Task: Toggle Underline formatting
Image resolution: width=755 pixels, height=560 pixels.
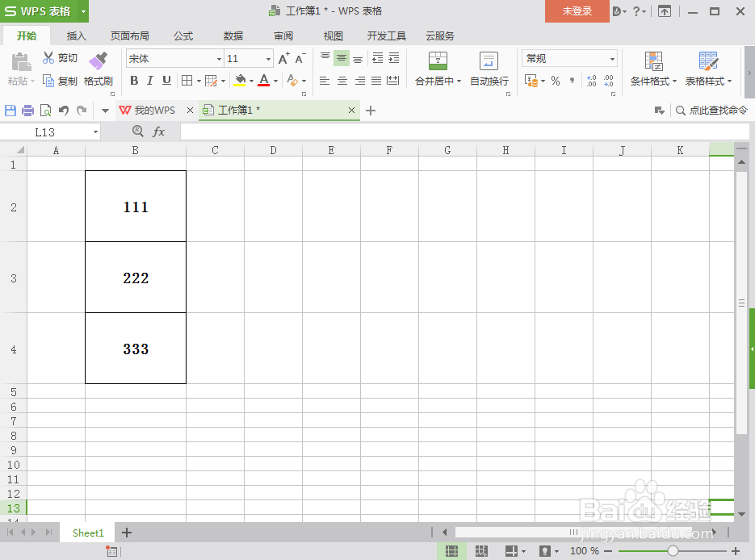Action: 166,81
